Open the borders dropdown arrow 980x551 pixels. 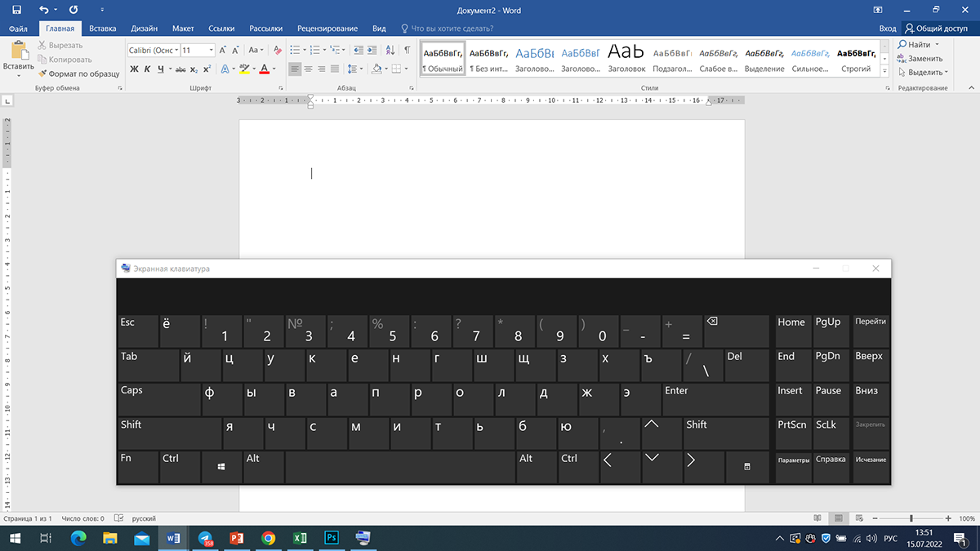coord(408,69)
